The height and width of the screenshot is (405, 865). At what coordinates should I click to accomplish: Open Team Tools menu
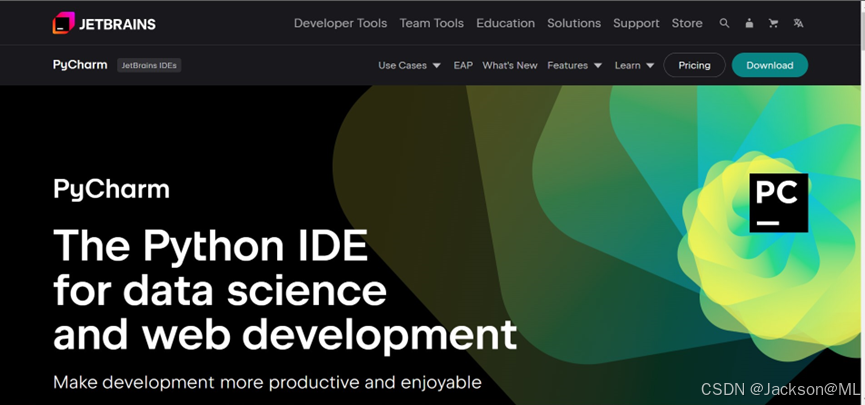tap(431, 23)
